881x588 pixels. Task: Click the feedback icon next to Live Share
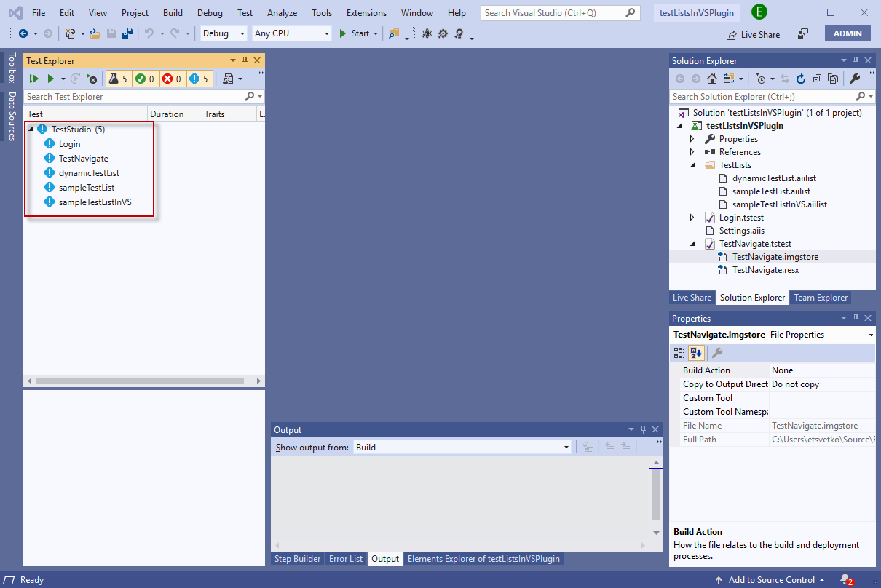[x=803, y=33]
